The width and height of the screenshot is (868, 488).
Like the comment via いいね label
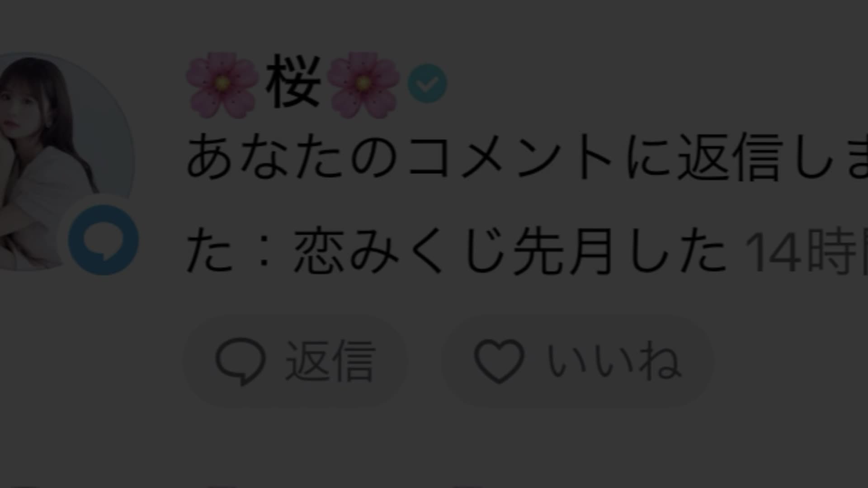click(x=614, y=361)
